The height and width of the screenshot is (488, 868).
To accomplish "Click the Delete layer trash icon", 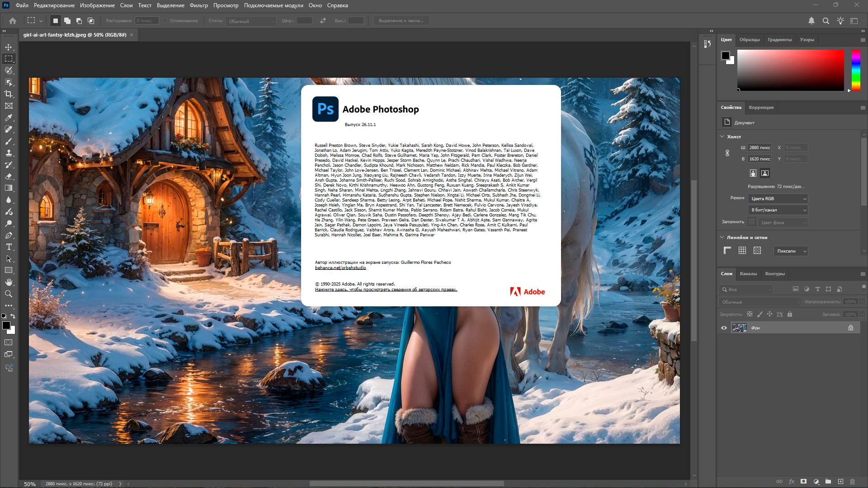I will coord(852,482).
